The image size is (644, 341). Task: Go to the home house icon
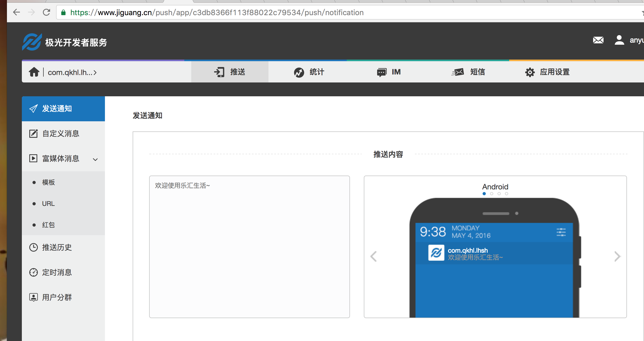pyautogui.click(x=34, y=72)
